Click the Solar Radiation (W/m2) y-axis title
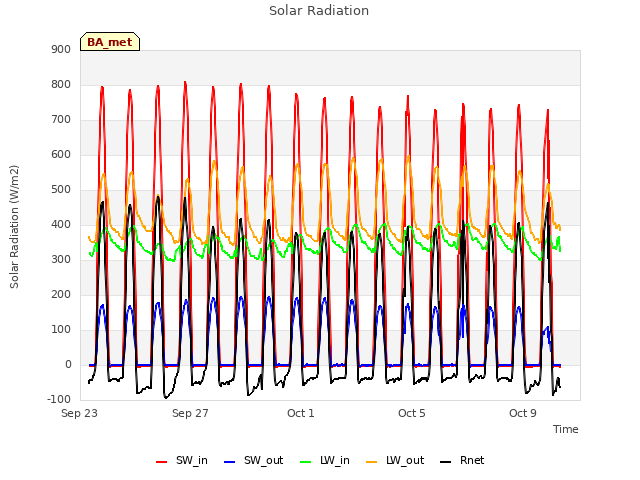This screenshot has width=640, height=480. [x=14, y=227]
